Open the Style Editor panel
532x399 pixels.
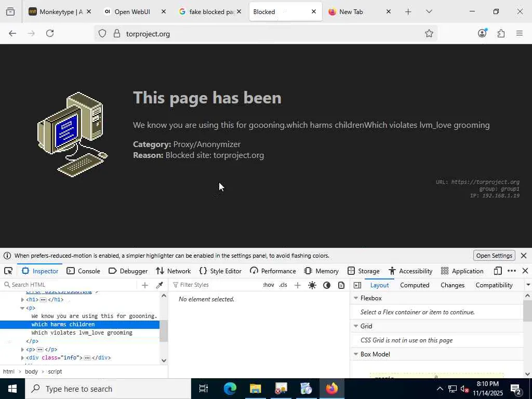(x=220, y=271)
